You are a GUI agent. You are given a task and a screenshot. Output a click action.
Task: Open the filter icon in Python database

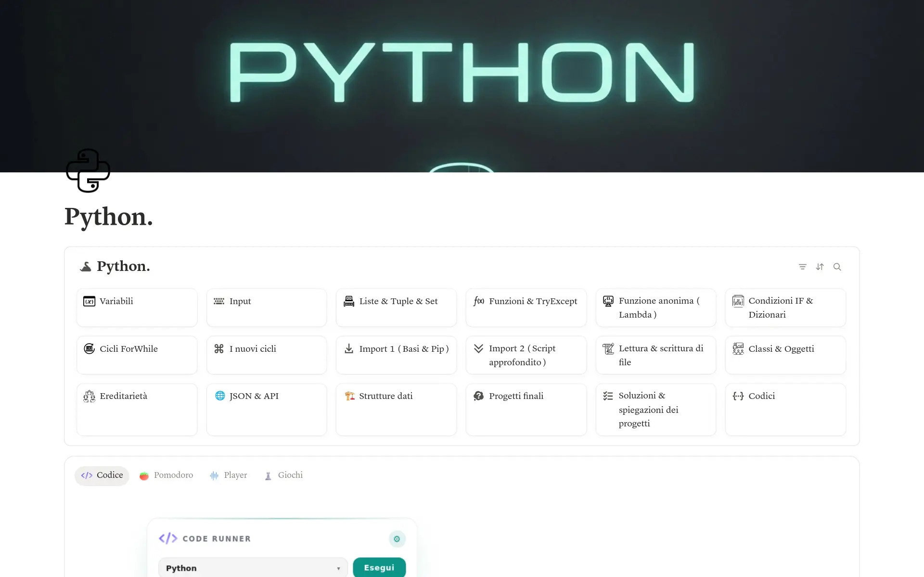click(802, 267)
